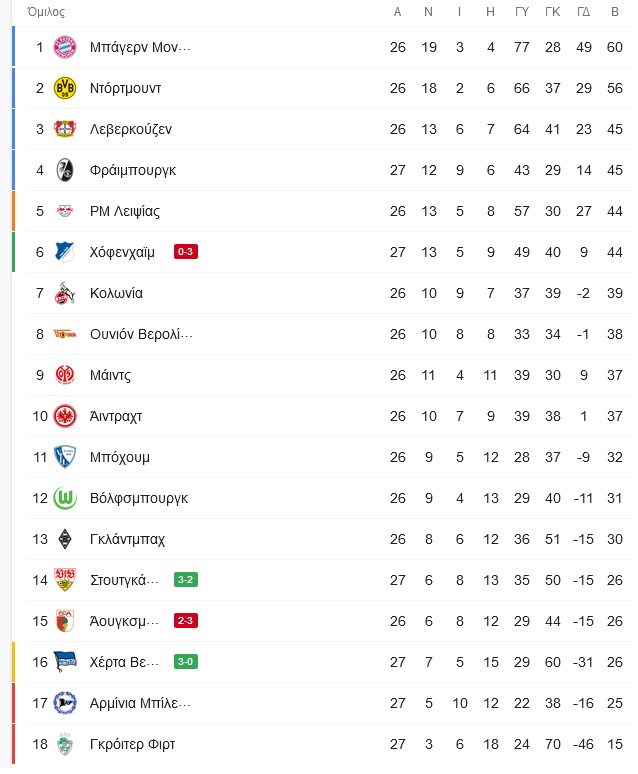Screen dimensions: 638x774
Task: Click the Borussia Dortmund BVB logo
Action: point(65,88)
